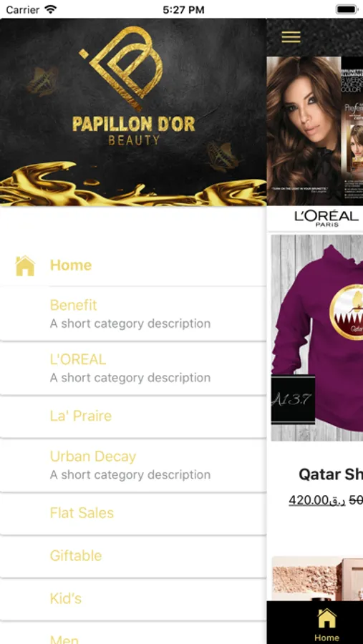This screenshot has height=644, width=363.
Task: Open the Kid's category
Action: [133, 598]
